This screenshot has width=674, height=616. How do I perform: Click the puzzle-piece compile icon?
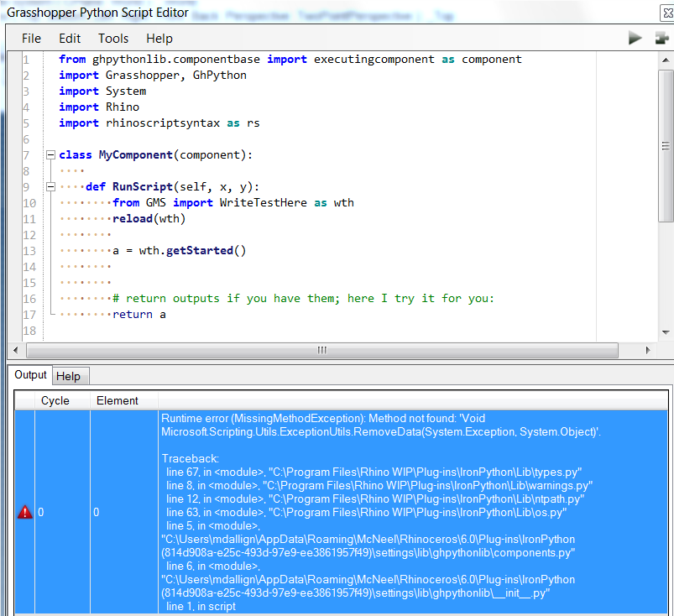coord(660,37)
